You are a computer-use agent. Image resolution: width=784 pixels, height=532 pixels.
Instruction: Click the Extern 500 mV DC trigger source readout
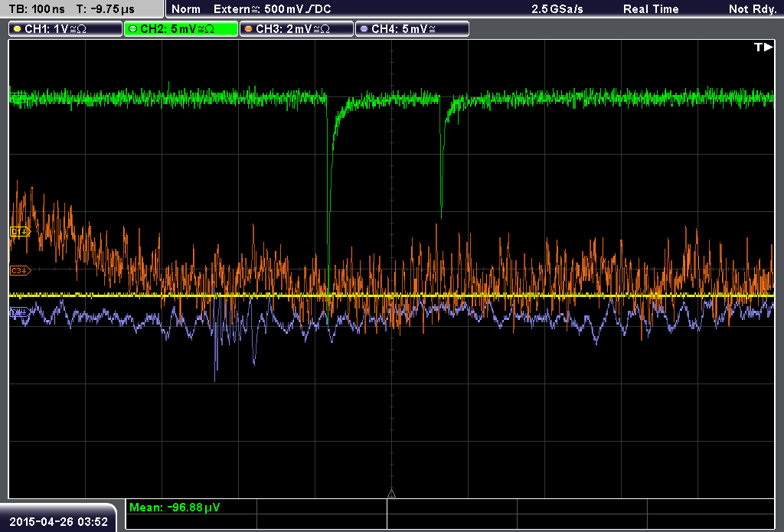[x=272, y=9]
